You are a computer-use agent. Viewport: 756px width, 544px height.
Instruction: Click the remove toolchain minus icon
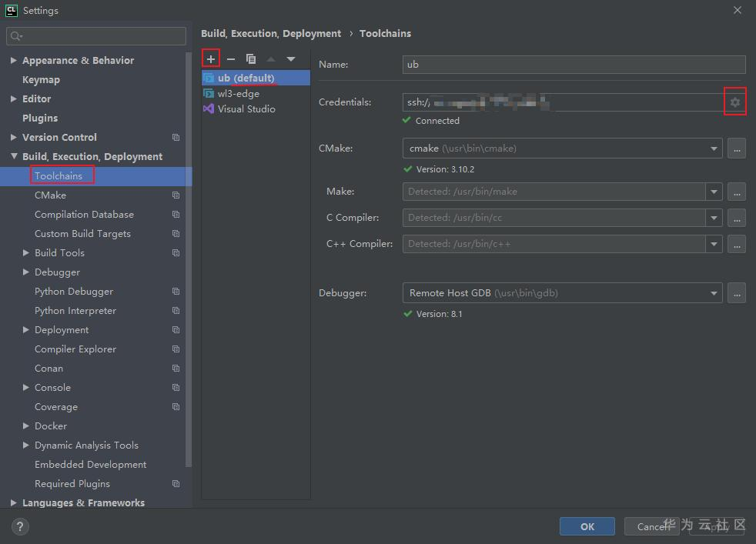coord(231,58)
